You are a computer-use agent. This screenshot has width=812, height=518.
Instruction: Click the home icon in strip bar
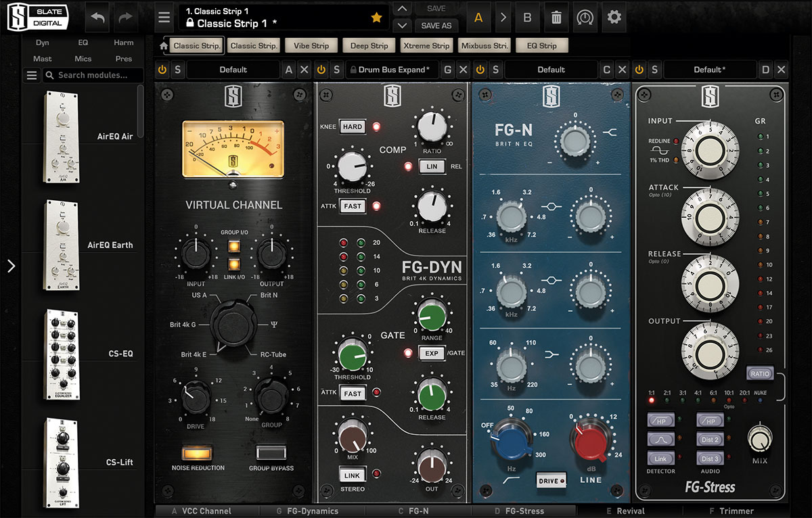tap(163, 46)
